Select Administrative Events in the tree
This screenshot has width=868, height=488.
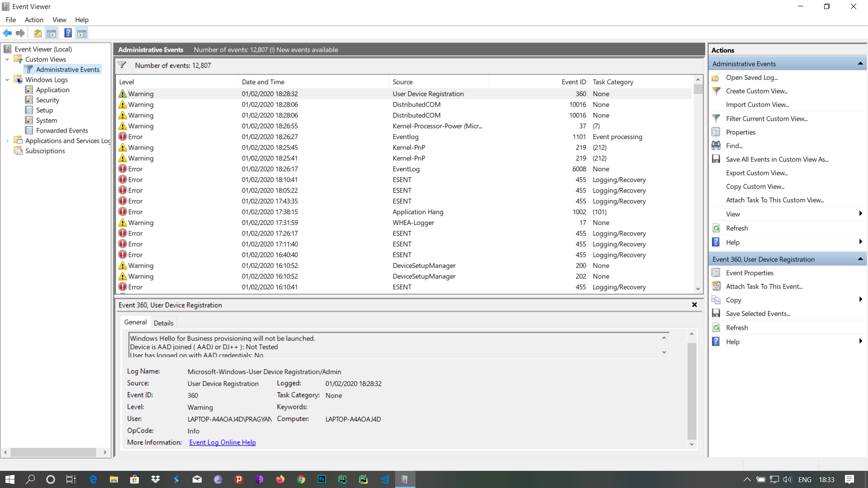click(67, 69)
